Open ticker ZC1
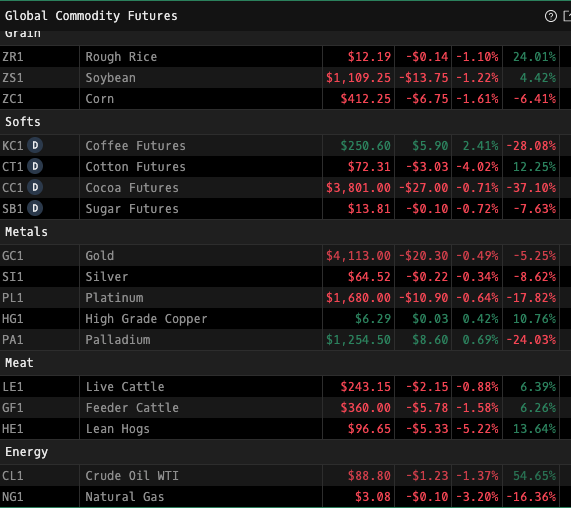This screenshot has height=508, width=571. [13, 99]
